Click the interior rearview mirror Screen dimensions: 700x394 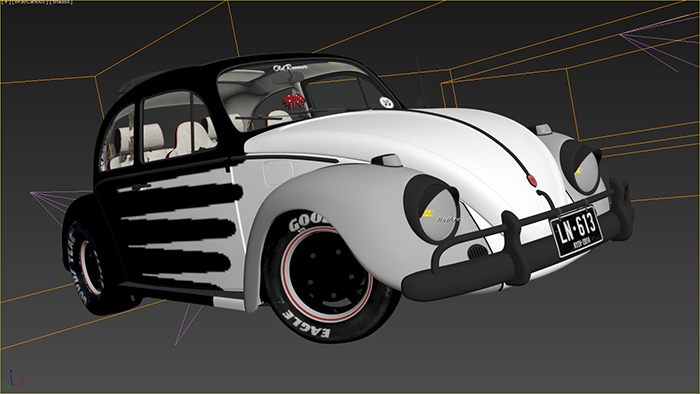click(x=288, y=78)
